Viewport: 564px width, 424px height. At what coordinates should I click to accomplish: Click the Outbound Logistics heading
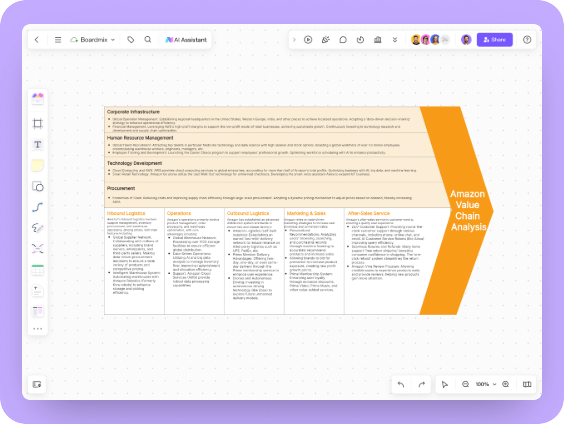(x=248, y=213)
